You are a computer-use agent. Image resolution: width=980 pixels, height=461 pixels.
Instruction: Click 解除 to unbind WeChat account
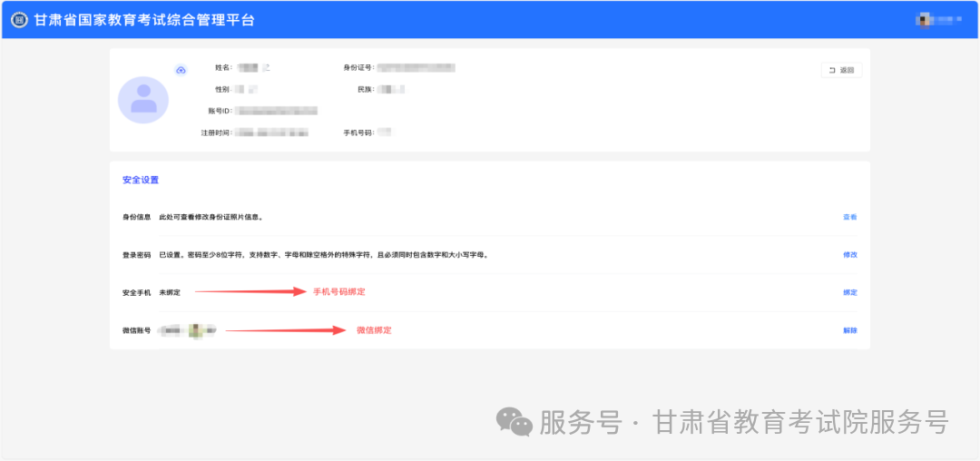[x=849, y=331]
